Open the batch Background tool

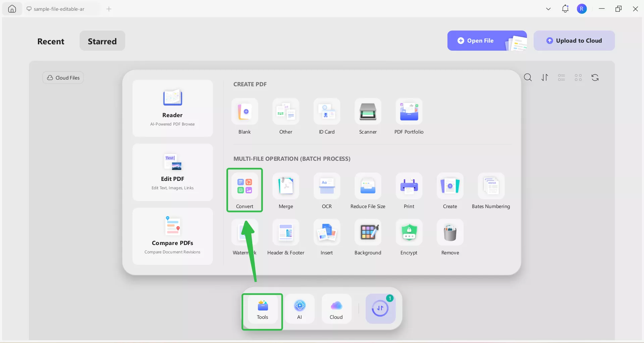(368, 237)
